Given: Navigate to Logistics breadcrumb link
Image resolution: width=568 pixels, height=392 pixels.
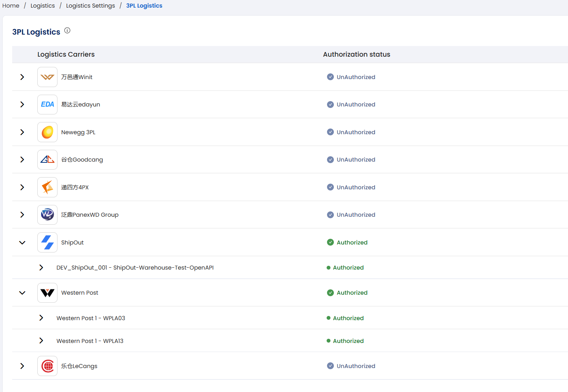Looking at the screenshot, I should point(43,6).
